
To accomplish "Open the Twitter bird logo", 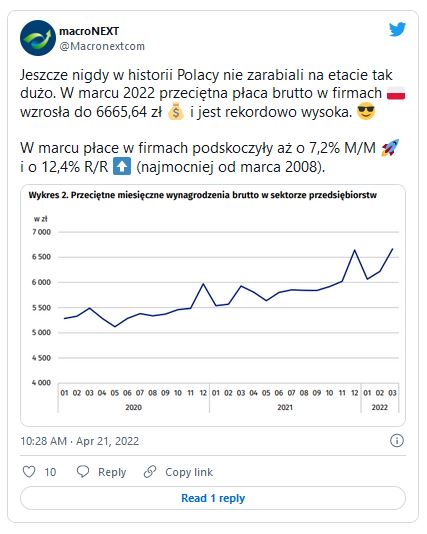I will pos(397,30).
